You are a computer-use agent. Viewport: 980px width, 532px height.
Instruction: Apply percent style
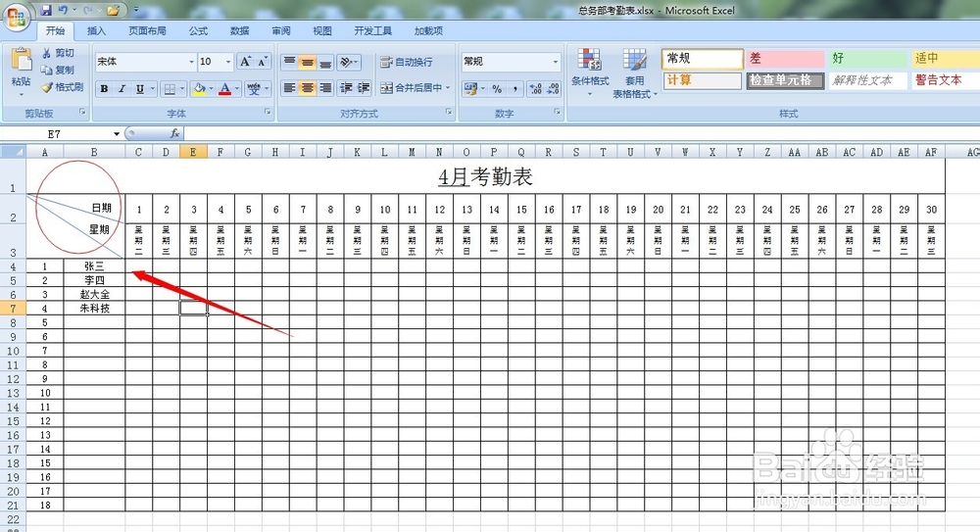(497, 89)
